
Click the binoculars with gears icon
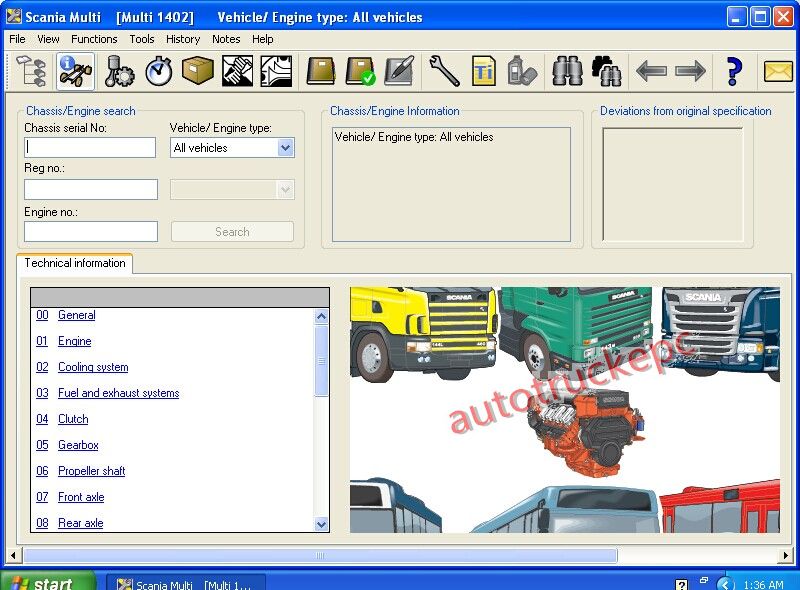click(606, 71)
